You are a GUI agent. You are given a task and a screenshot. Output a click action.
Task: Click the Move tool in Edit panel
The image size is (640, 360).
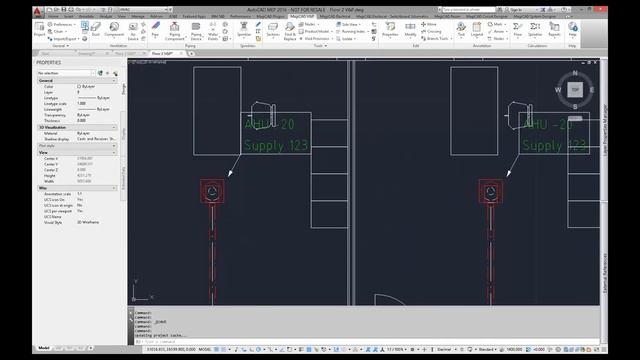click(x=429, y=24)
